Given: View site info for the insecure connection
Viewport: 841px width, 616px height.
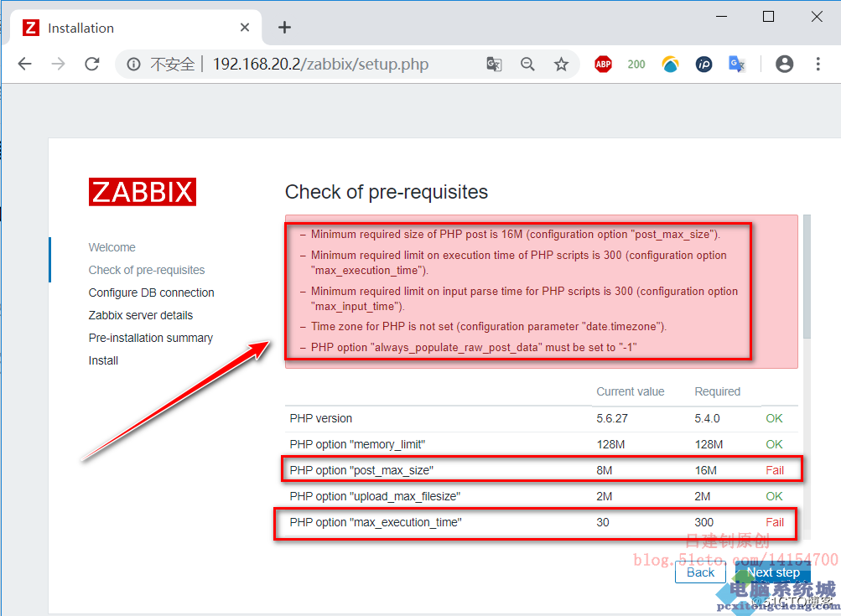Looking at the screenshot, I should (x=133, y=65).
